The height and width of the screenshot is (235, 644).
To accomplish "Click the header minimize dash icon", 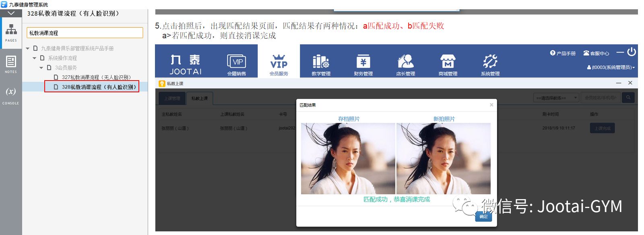I will [620, 52].
